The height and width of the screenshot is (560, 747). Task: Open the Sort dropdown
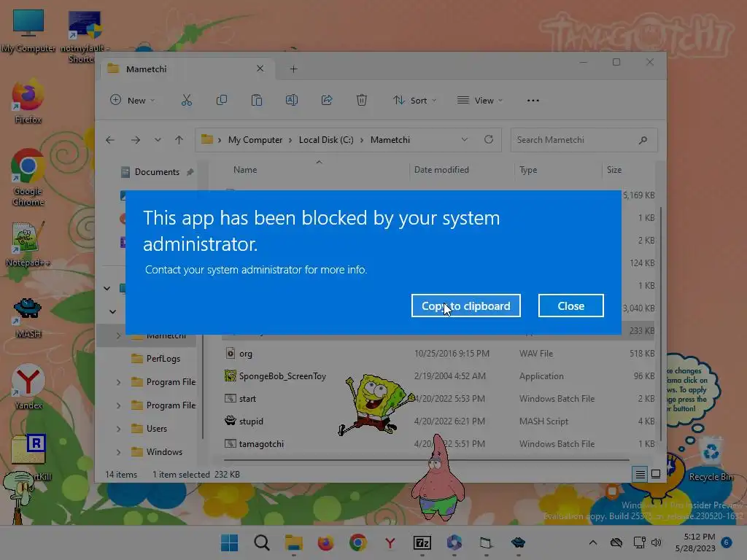[414, 100]
